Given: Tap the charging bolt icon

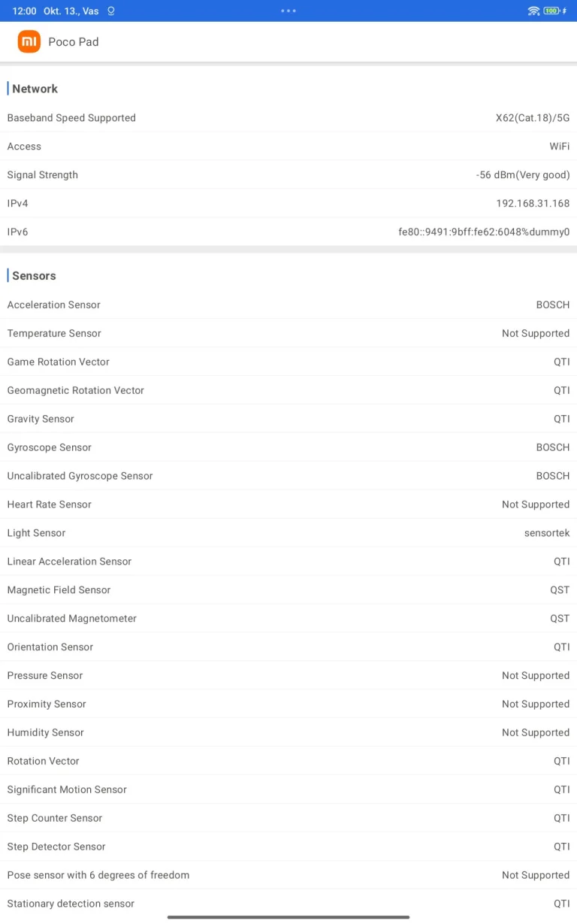Looking at the screenshot, I should click(565, 11).
